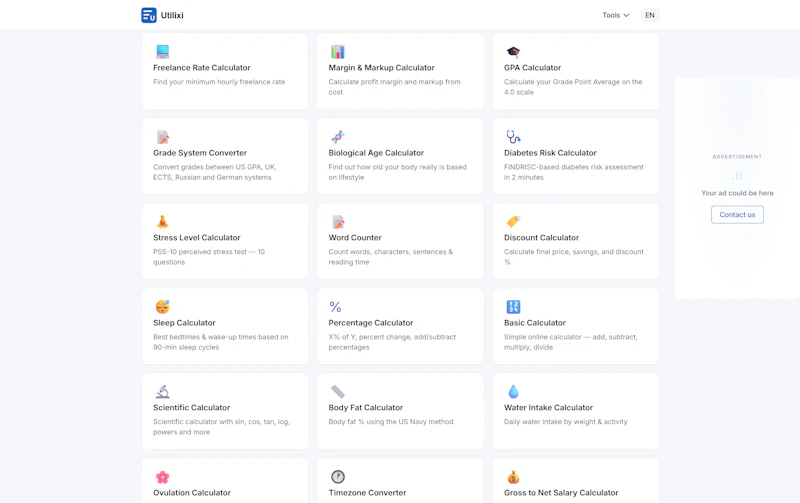Click the bar chart icon on Margin & Markup
The height and width of the screenshot is (503, 800).
coord(338,52)
